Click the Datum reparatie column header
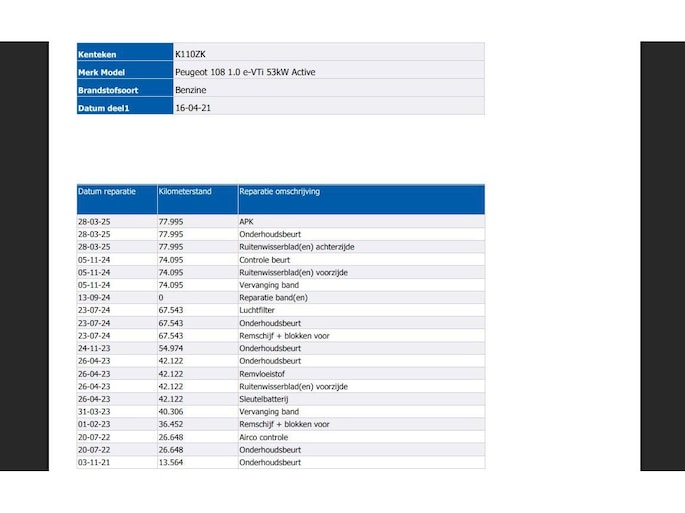The width and height of the screenshot is (685, 513). pyautogui.click(x=117, y=199)
